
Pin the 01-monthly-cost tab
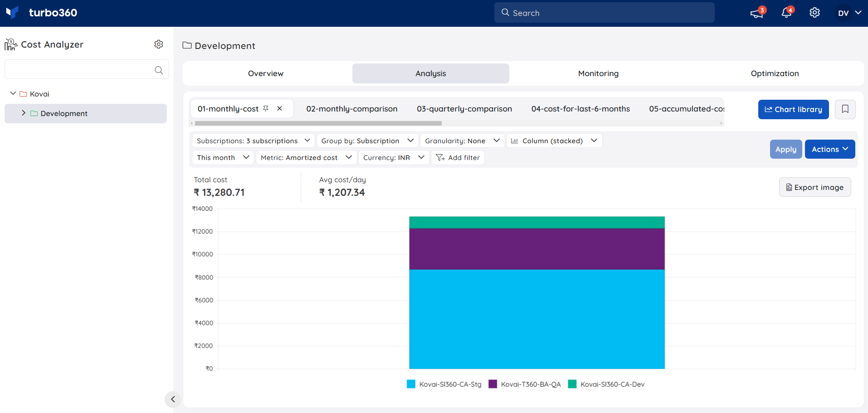point(266,108)
